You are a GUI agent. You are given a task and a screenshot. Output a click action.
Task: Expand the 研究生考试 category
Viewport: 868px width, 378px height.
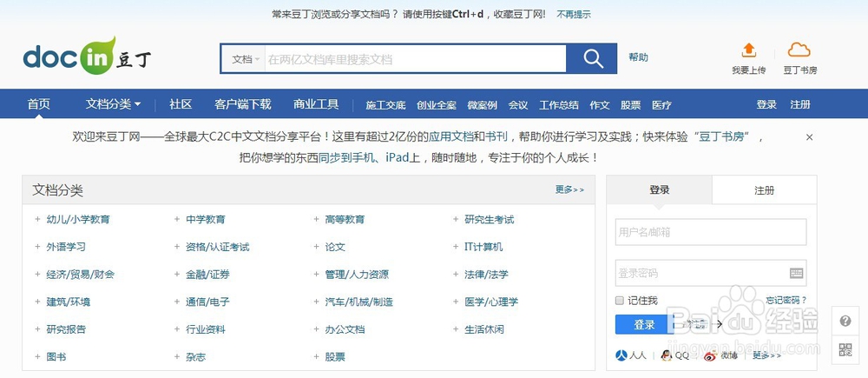pyautogui.click(x=457, y=220)
